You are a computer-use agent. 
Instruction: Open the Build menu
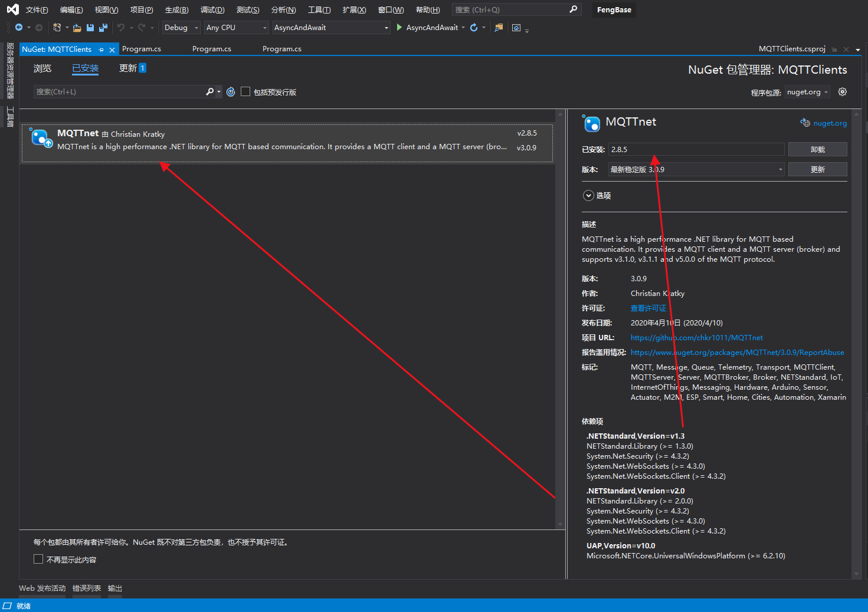176,10
